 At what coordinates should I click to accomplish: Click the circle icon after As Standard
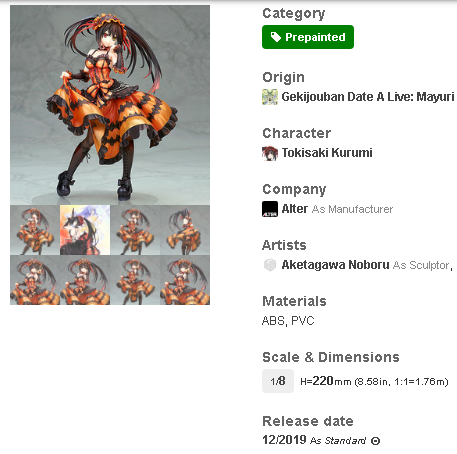pos(375,441)
